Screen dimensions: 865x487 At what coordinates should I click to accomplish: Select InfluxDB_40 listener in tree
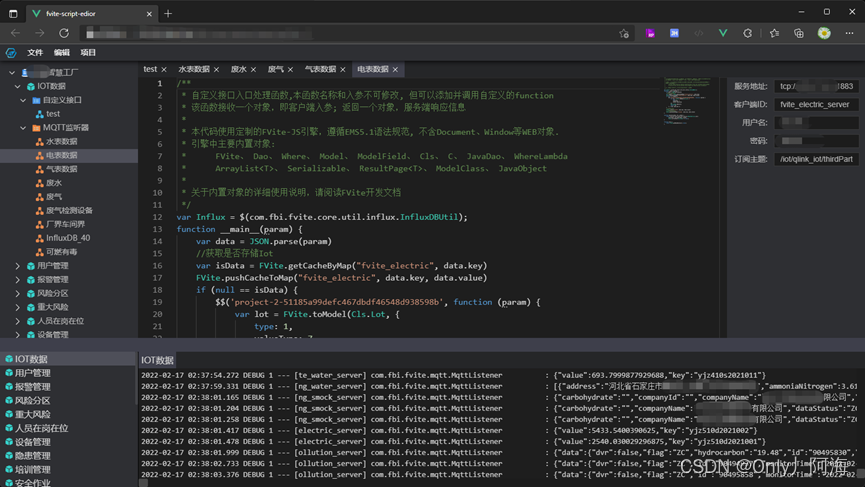point(68,238)
